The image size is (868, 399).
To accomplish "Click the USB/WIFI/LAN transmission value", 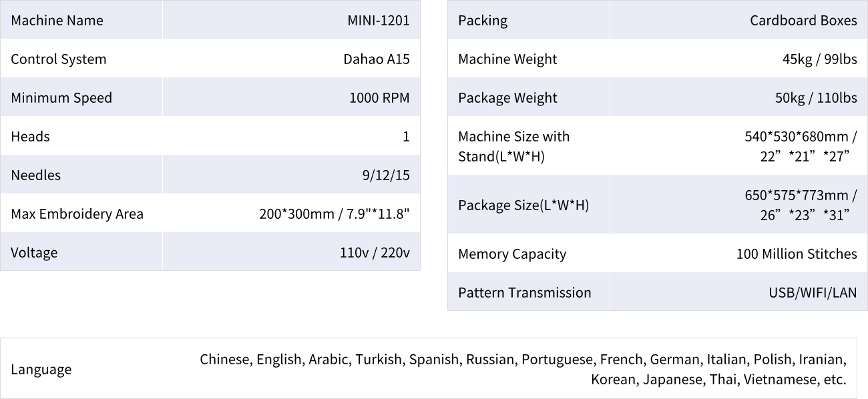I will [x=813, y=292].
